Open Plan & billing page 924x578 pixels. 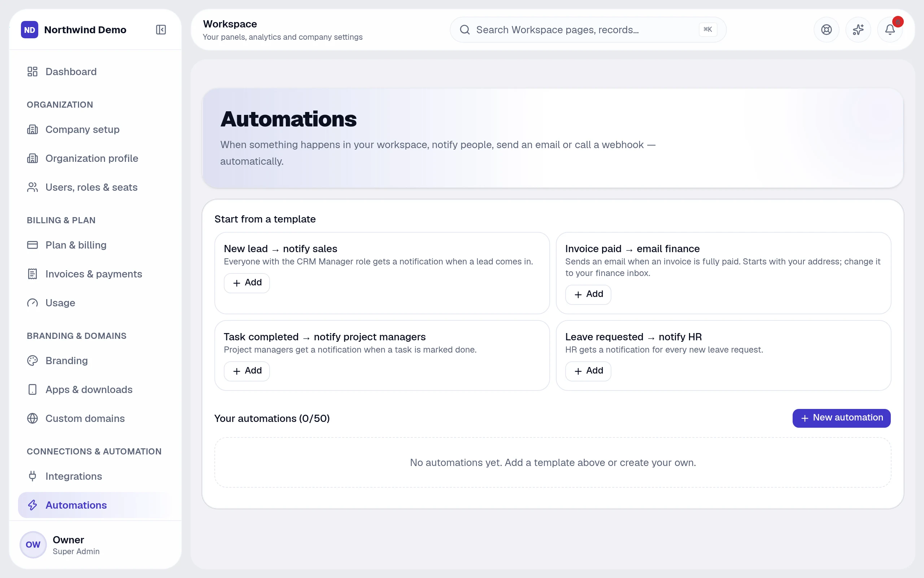(95, 245)
